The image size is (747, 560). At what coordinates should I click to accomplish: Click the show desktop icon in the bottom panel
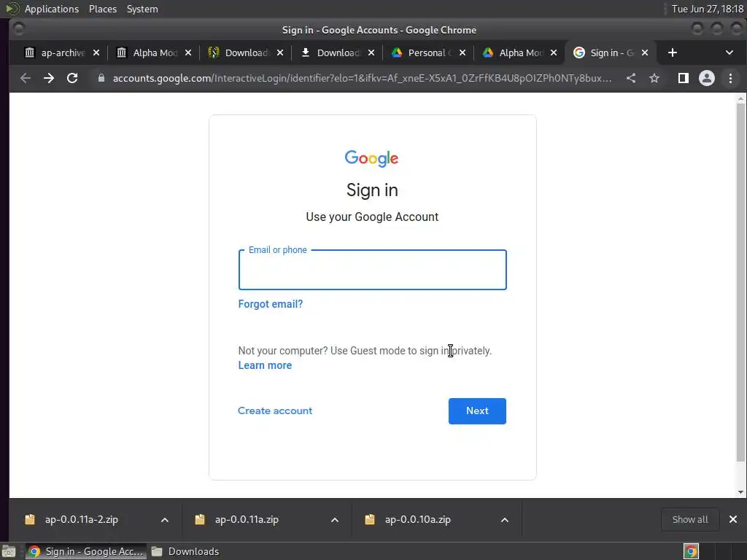click(9, 551)
